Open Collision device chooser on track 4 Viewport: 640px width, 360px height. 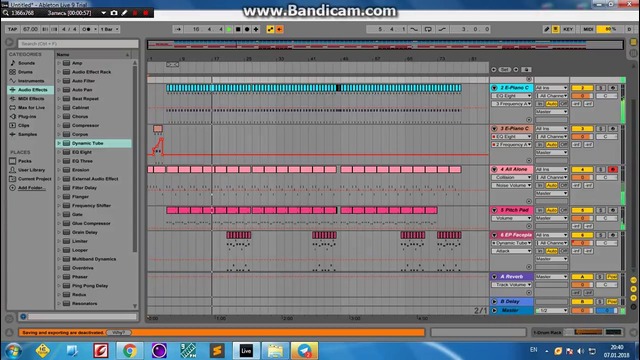click(x=511, y=178)
